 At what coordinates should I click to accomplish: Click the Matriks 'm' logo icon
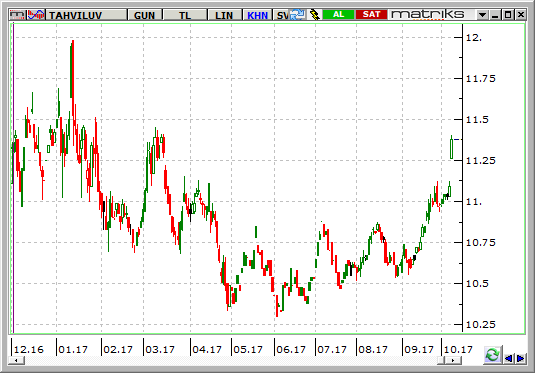[x=17, y=15]
